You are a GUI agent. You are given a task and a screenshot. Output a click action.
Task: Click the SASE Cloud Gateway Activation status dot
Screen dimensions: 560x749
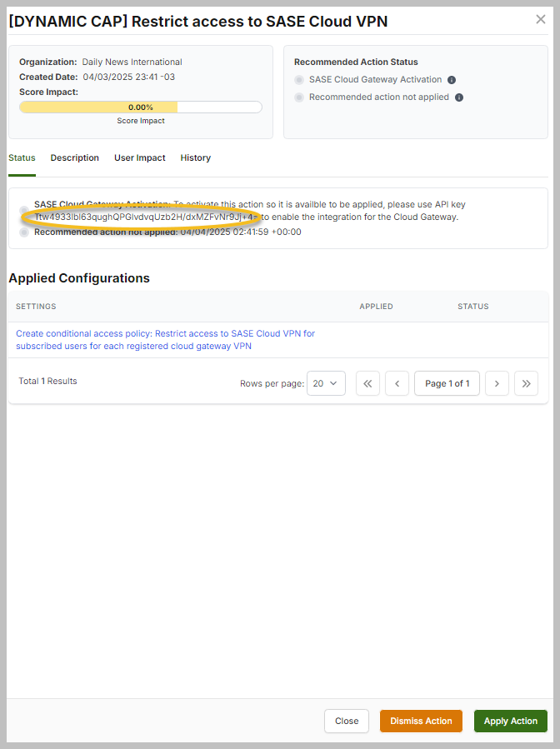tap(299, 80)
